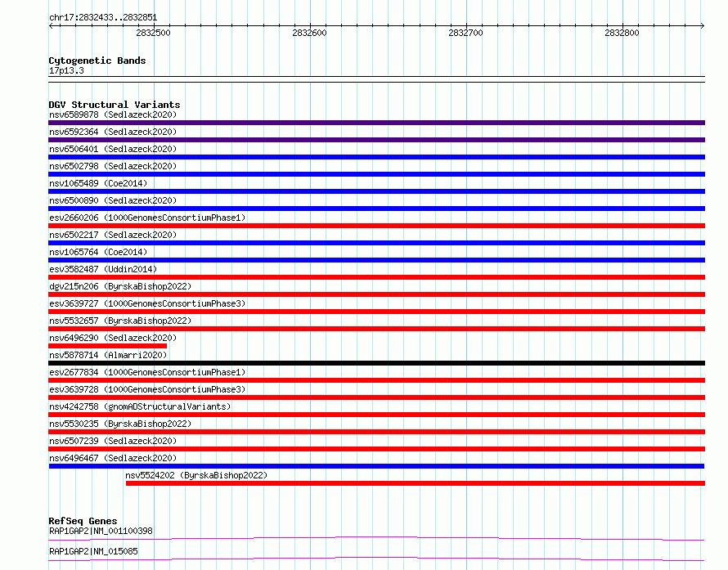The width and height of the screenshot is (728, 570).
Task: Select the 17p13.3 band label
Action: point(66,70)
